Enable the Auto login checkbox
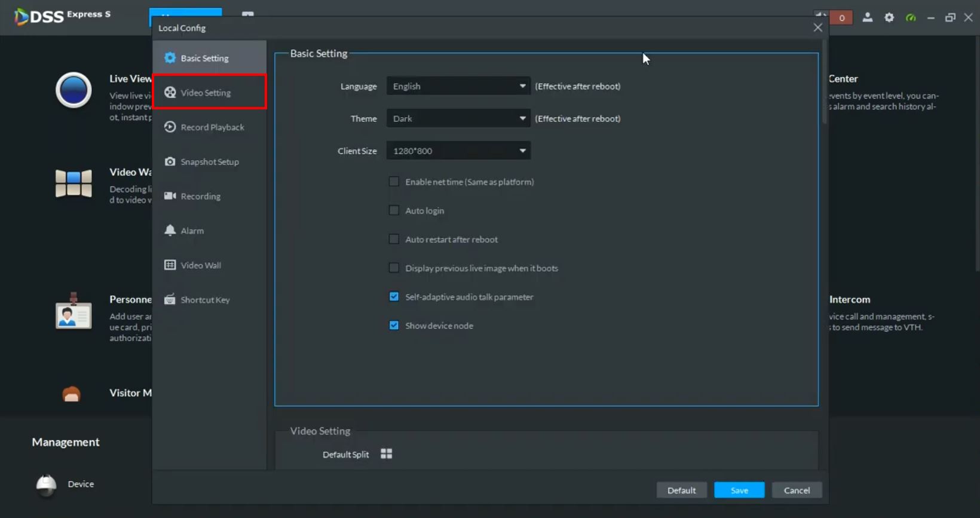Screen dimensions: 980x518 [394, 210]
